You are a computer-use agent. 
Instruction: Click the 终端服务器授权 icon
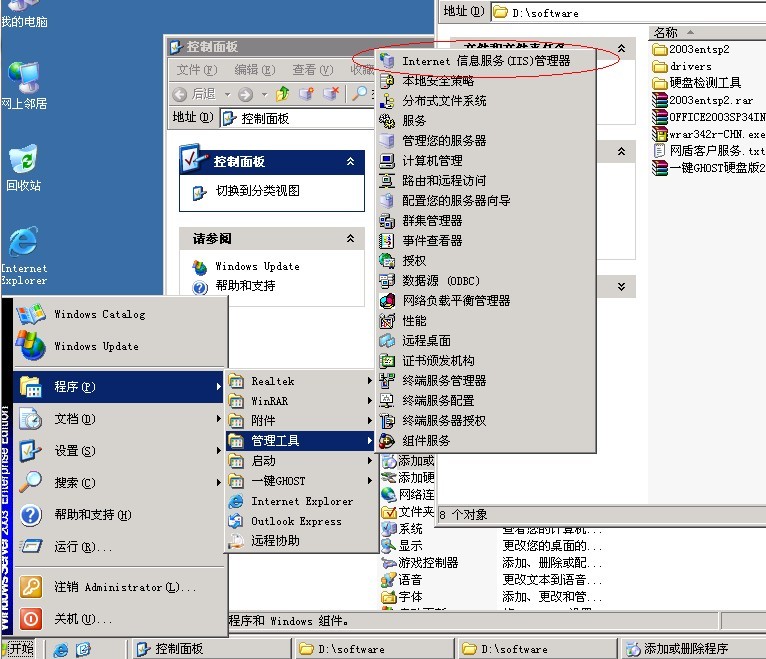387,421
